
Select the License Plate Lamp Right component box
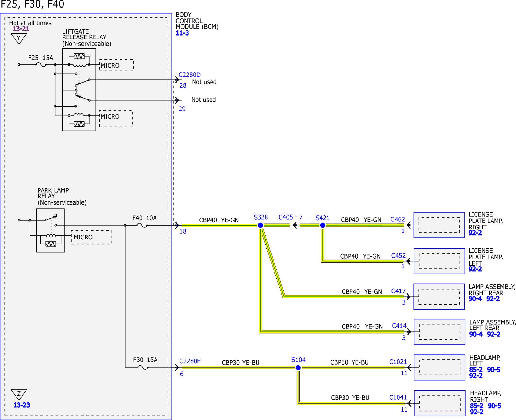(x=439, y=225)
